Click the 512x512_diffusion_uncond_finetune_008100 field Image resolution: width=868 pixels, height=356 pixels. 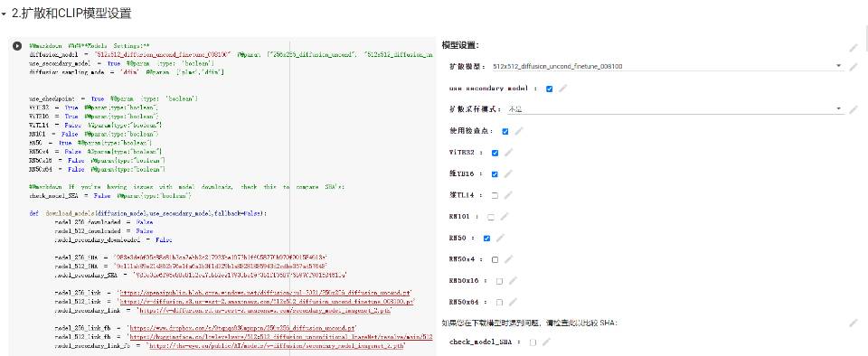click(x=667, y=66)
